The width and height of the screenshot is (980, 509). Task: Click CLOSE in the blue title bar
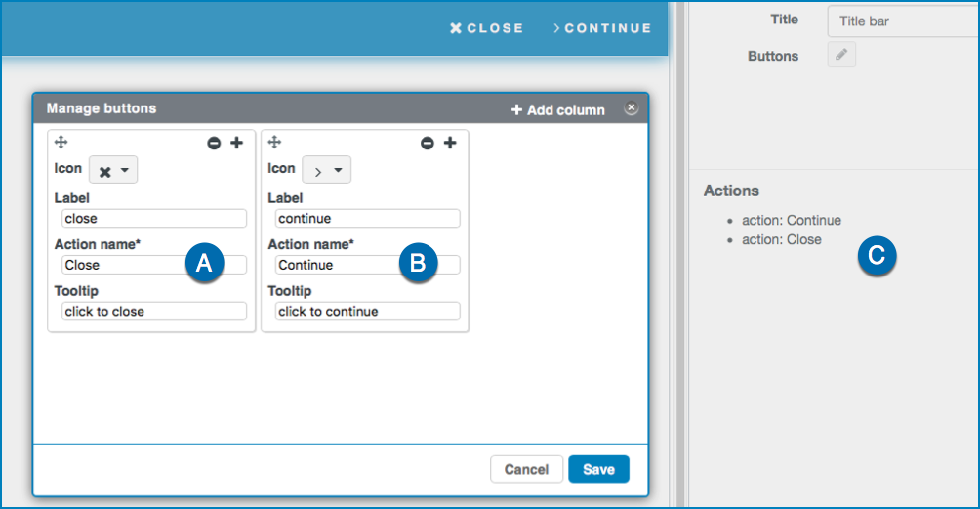[486, 28]
